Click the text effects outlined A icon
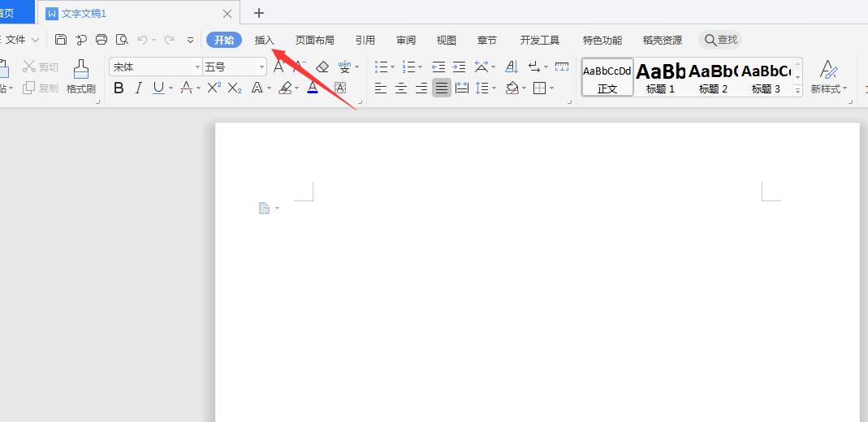868x422 pixels. click(x=257, y=88)
